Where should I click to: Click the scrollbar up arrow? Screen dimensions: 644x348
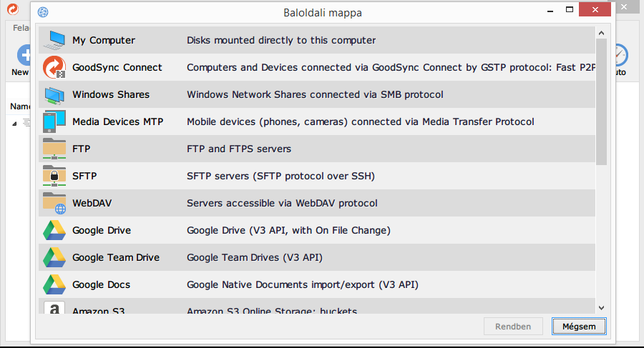pyautogui.click(x=601, y=33)
